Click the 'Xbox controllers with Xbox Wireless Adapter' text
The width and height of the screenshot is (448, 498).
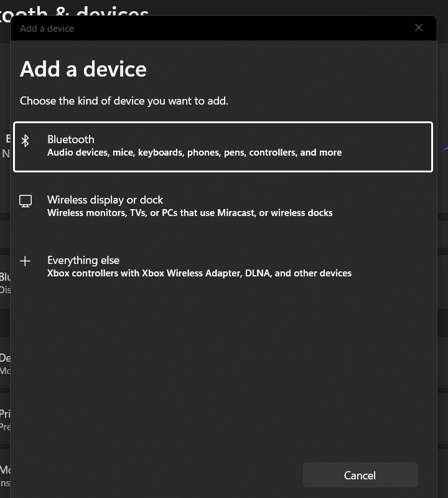click(199, 273)
